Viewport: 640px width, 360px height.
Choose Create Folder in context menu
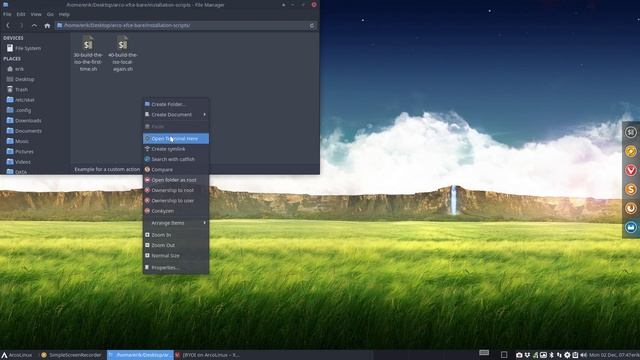coord(176,104)
